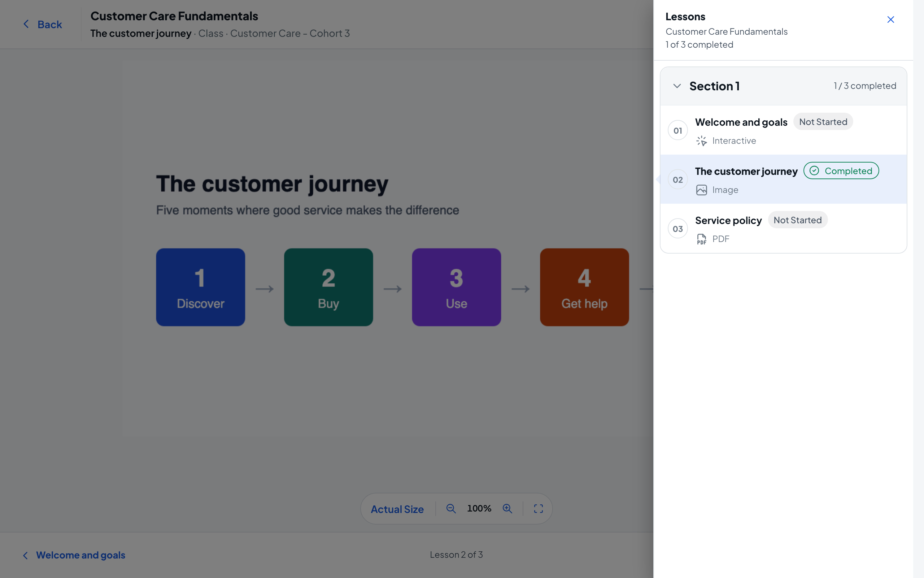Click the Buy step tile in image
Screen dimensions: 924x578
point(328,287)
